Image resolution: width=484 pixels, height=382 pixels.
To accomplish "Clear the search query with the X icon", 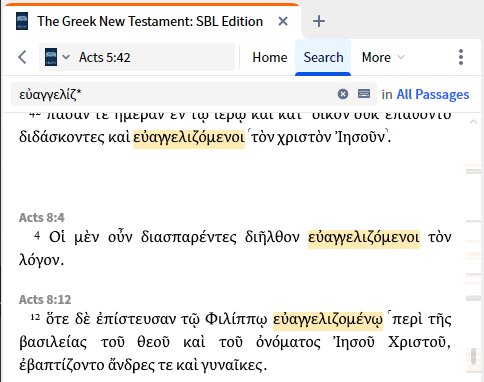I will point(343,94).
